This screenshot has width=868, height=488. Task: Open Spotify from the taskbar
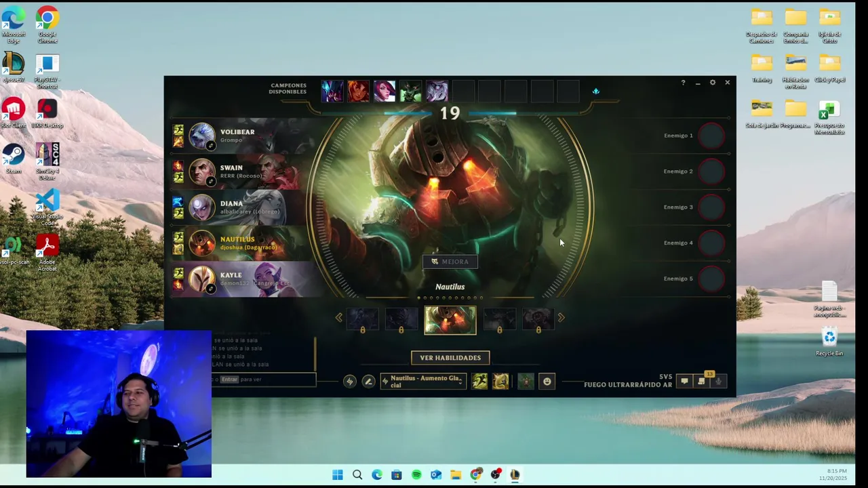click(x=416, y=475)
